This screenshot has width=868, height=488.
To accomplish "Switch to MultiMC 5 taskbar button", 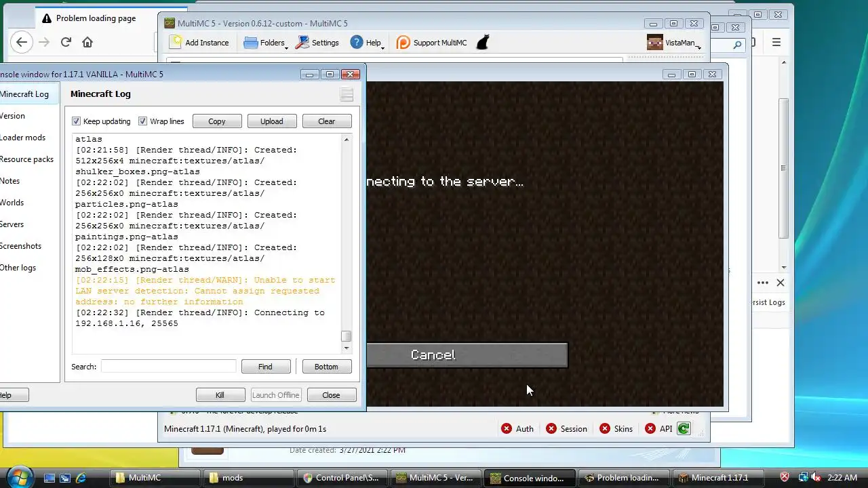I will tap(435, 478).
